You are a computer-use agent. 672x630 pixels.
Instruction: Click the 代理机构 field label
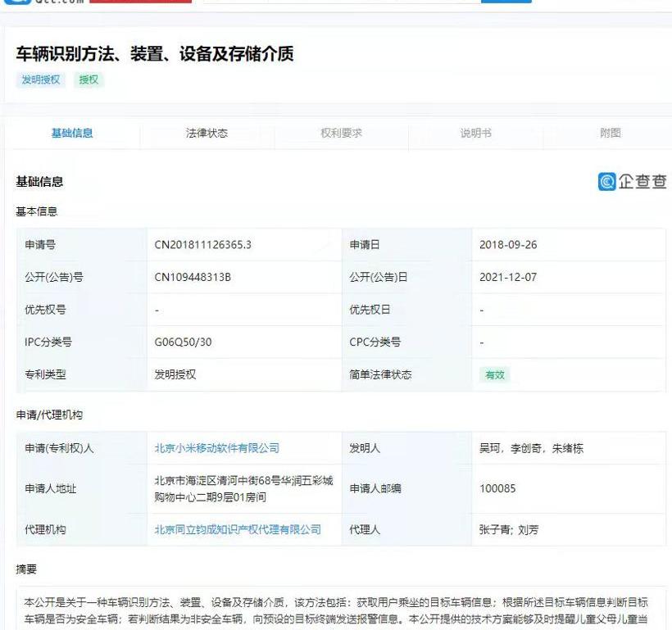tap(45, 530)
